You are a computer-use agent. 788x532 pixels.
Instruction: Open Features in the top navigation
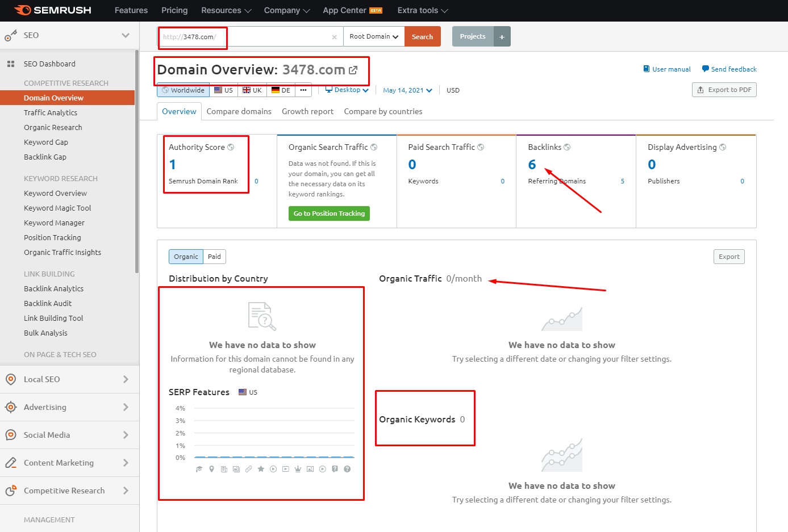(x=131, y=10)
